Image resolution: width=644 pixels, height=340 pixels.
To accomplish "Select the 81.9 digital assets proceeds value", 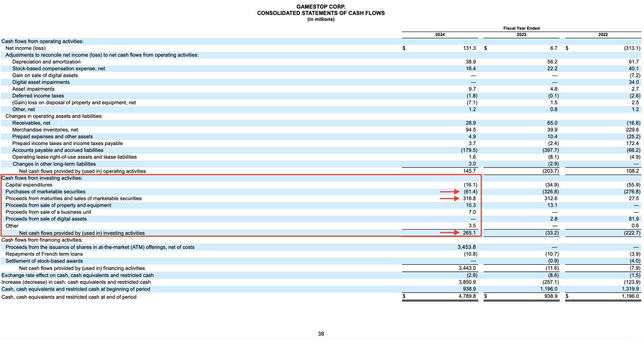I will click(x=634, y=219).
